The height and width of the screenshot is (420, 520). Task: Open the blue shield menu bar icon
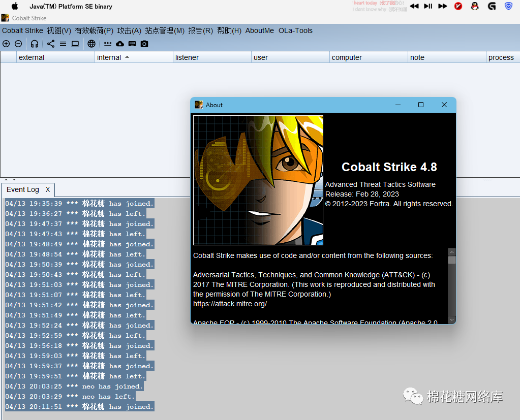point(508,6)
